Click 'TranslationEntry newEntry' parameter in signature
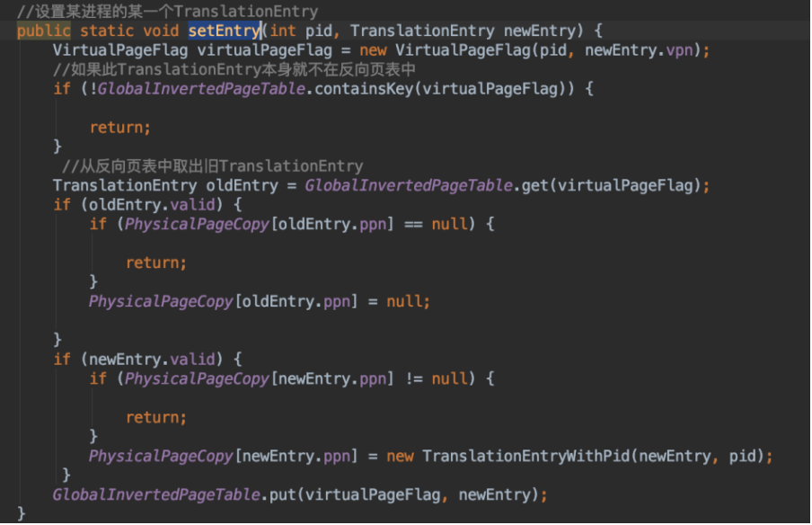Viewport: 812px width, 525px height. pyautogui.click(x=463, y=31)
